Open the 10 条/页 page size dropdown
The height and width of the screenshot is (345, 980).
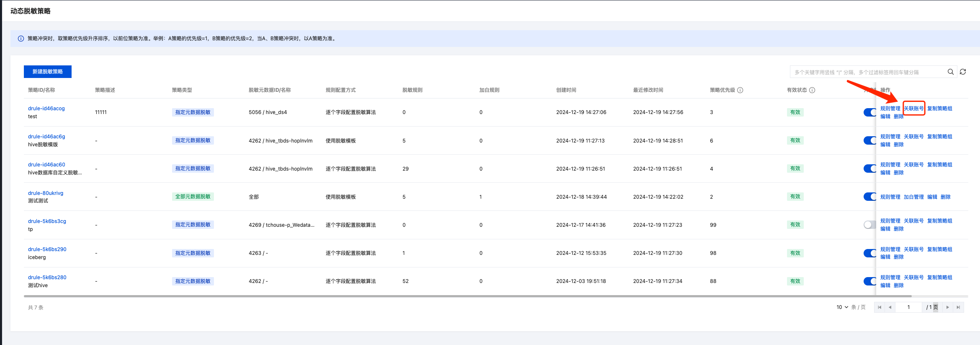[842, 307]
